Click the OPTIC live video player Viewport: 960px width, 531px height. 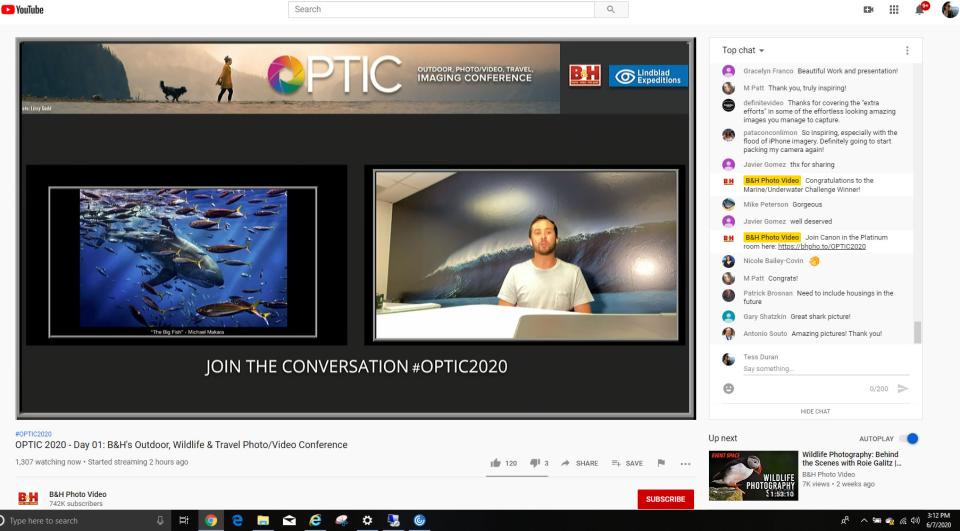tap(356, 228)
